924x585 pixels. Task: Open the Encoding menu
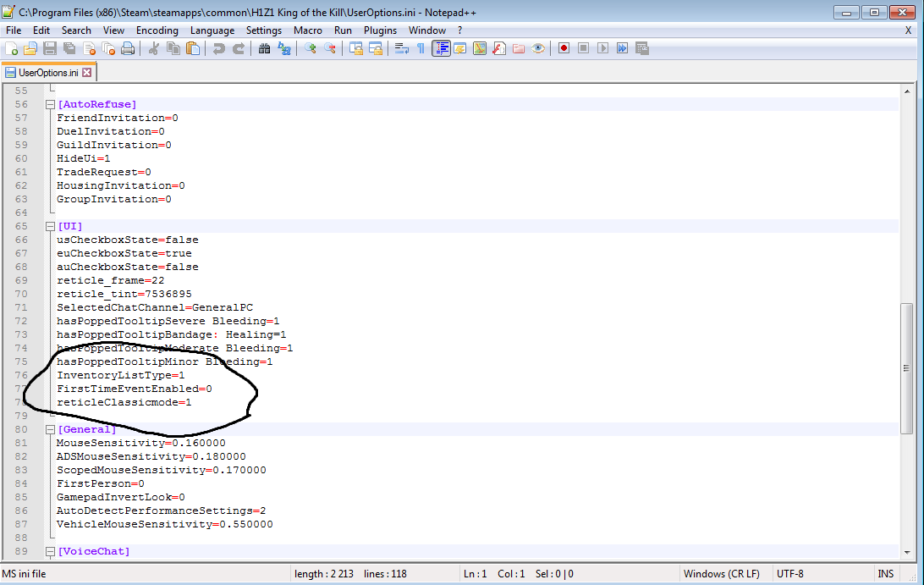[x=157, y=30]
